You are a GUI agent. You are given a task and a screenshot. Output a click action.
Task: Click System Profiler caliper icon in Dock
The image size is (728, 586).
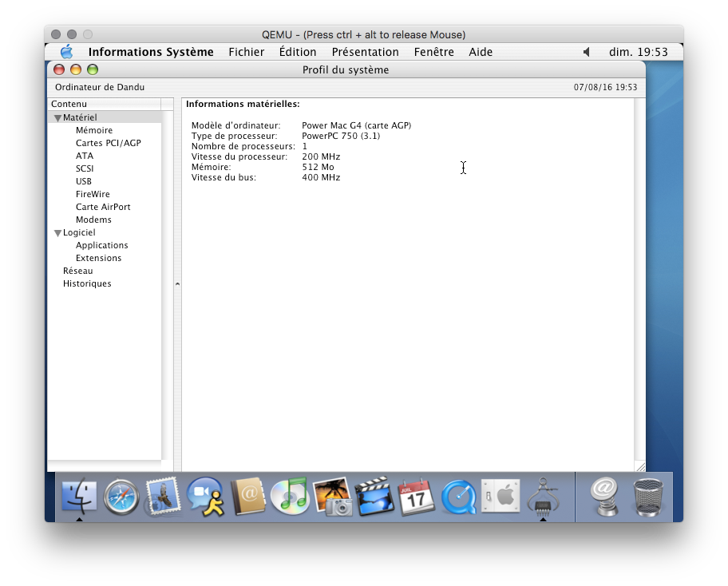543,497
